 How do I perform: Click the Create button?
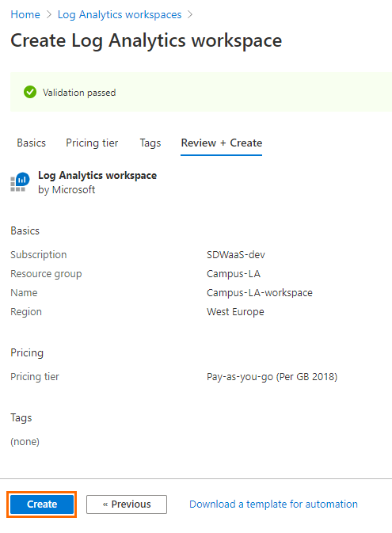tap(42, 504)
